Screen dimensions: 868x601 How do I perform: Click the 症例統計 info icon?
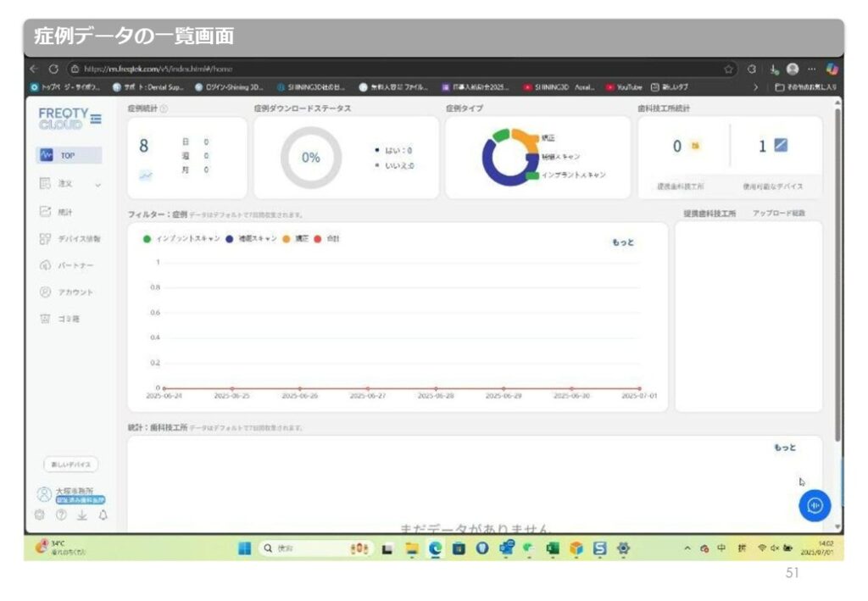164,109
